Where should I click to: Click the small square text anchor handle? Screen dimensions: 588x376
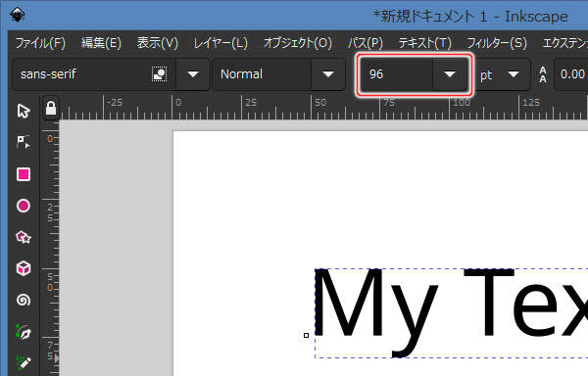click(306, 335)
